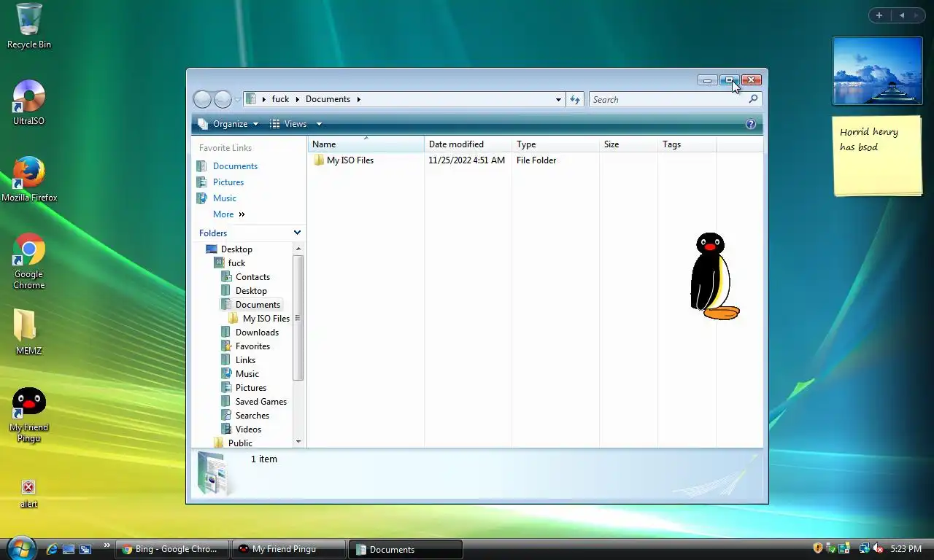Click the Windows Sidebar tray icon
Image resolution: width=934 pixels, height=560 pixels.
[844, 548]
